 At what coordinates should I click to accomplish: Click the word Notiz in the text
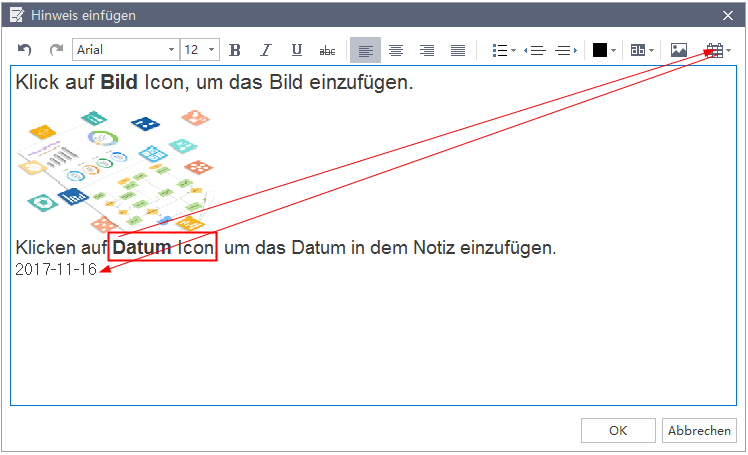pos(434,248)
